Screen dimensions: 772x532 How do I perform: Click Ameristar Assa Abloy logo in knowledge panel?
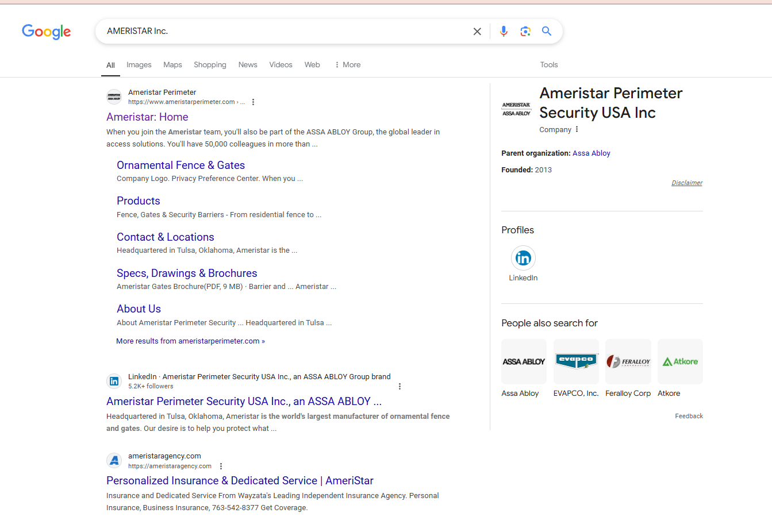516,109
